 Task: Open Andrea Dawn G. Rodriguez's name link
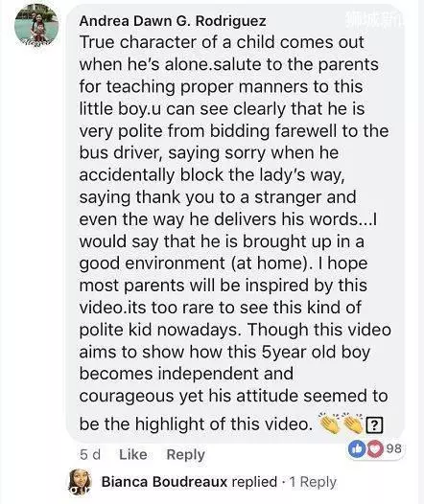pos(173,21)
